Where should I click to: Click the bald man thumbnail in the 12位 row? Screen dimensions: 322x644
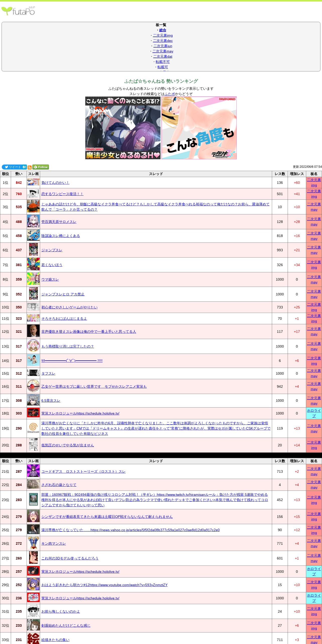pos(33,331)
